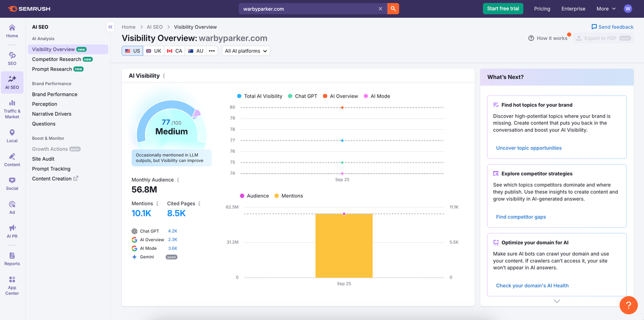644x320 pixels.
Task: Select the AU country tab
Action: pos(196,51)
